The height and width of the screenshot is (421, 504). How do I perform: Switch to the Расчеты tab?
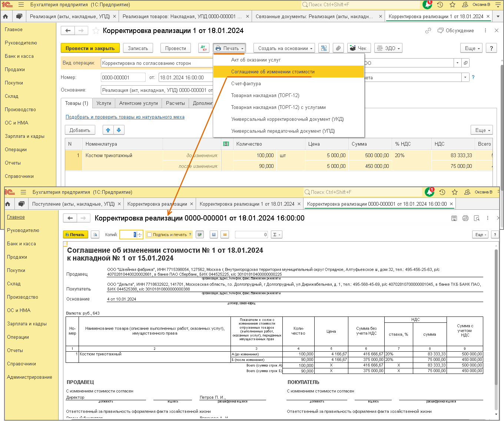(175, 103)
